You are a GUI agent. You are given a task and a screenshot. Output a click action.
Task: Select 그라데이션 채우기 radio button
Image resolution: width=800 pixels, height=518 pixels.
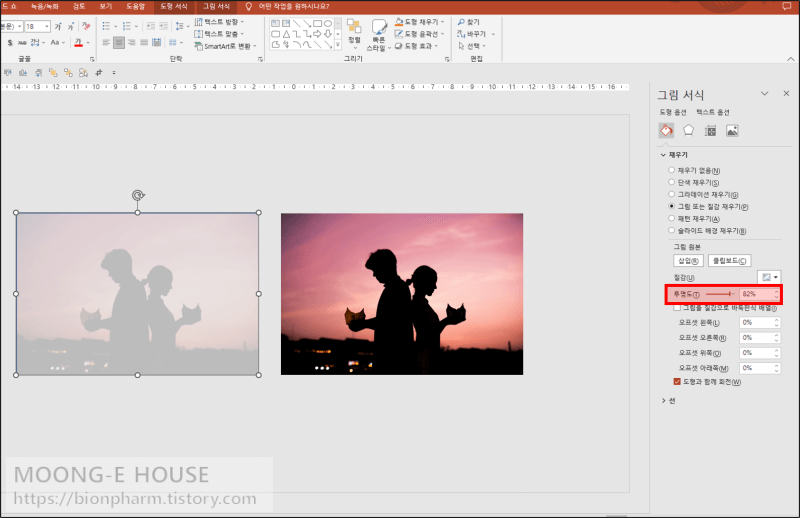click(671, 194)
